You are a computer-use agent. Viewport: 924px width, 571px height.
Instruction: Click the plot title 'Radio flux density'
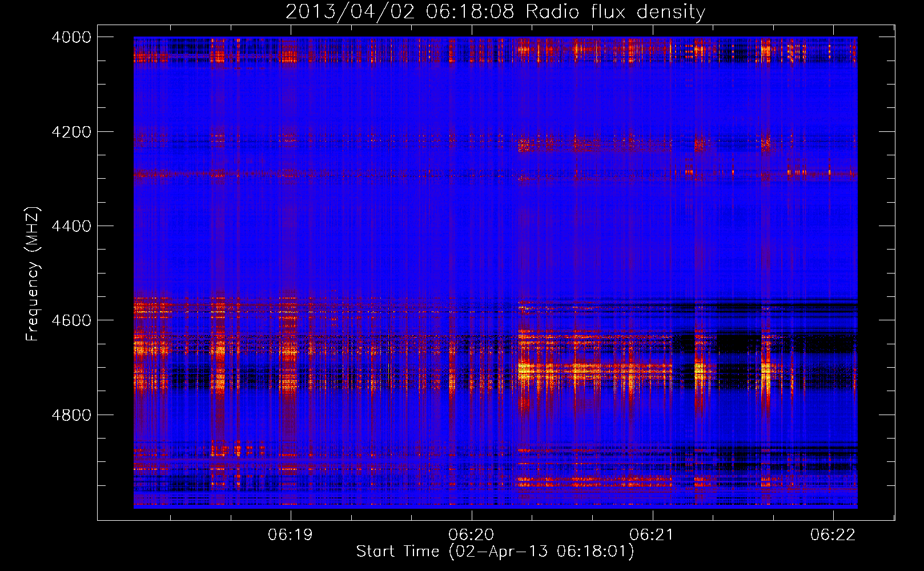pyautogui.click(x=615, y=12)
